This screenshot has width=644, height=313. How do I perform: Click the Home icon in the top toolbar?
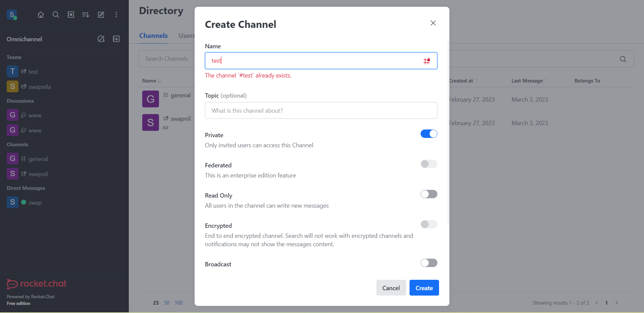41,14
